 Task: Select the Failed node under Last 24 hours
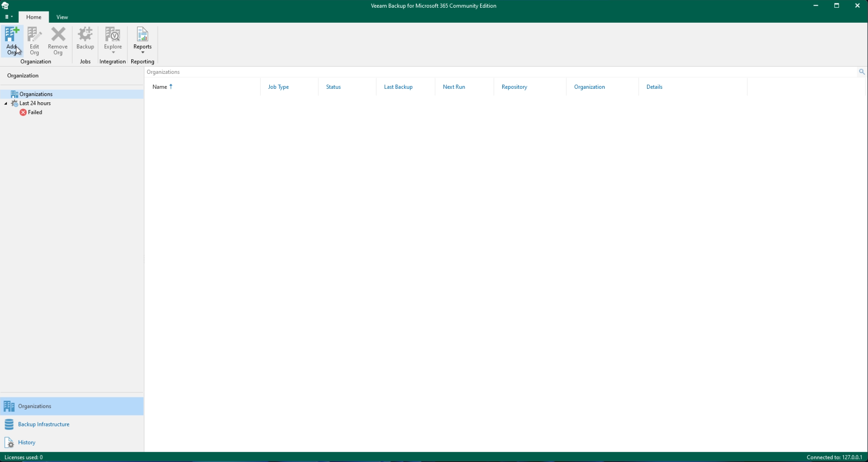coord(35,112)
